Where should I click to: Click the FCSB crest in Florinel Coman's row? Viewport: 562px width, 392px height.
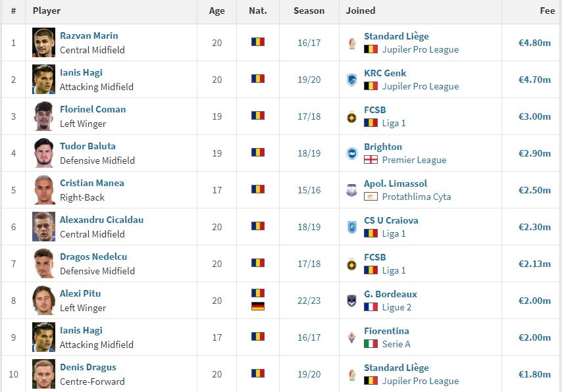point(351,116)
